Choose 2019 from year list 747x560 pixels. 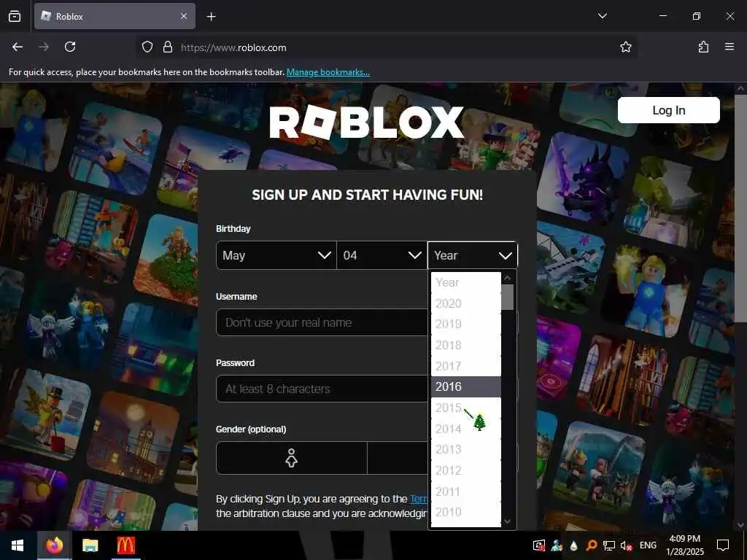pyautogui.click(x=466, y=324)
